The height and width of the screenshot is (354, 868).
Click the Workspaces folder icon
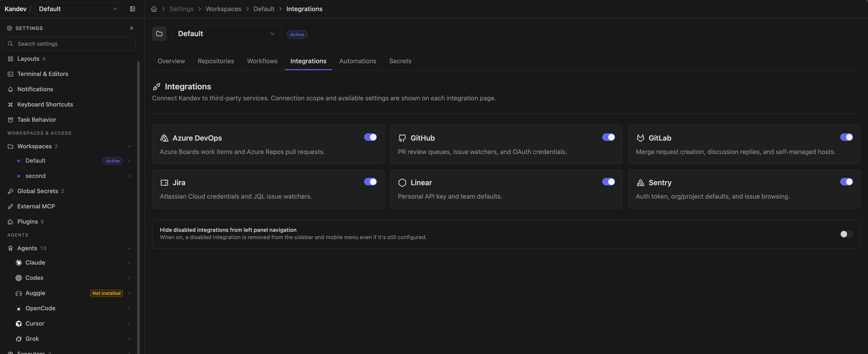10,147
